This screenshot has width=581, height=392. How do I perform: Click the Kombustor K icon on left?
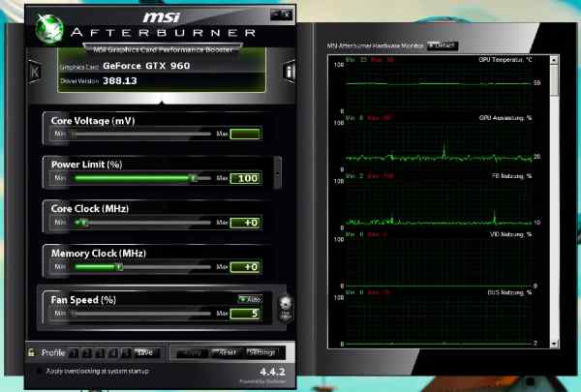36,72
